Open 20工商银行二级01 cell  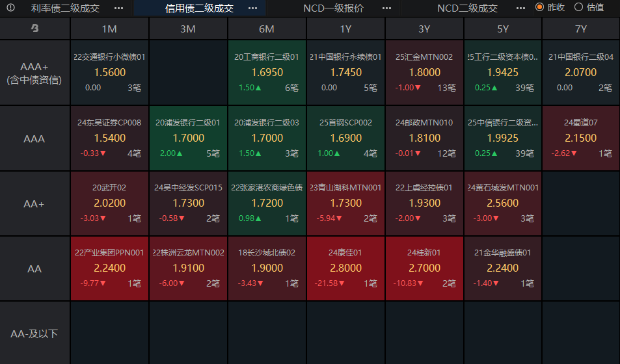pos(267,73)
